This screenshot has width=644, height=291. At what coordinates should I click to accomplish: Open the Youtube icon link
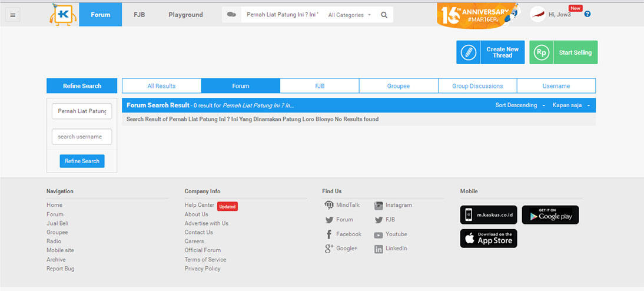tap(379, 235)
